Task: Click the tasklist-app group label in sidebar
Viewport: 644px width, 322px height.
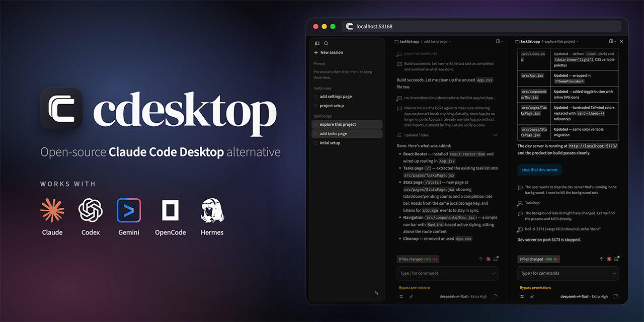Action: (322, 116)
